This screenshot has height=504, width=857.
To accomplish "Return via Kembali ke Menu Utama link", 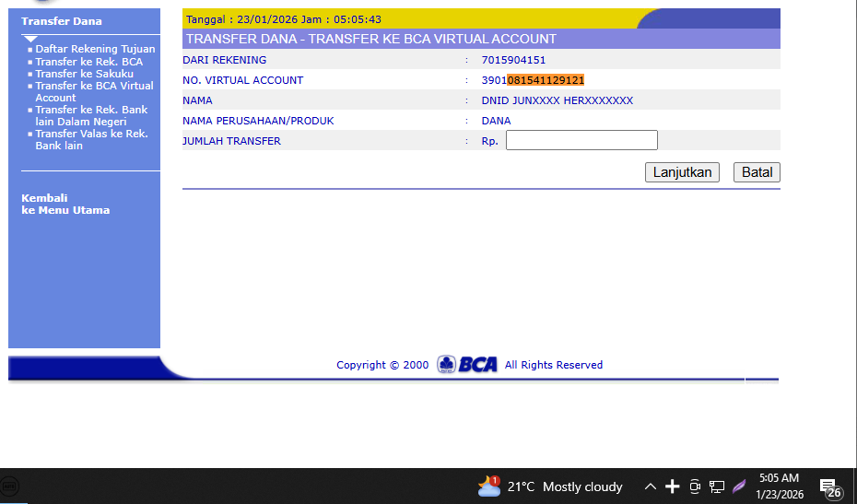I will (65, 204).
